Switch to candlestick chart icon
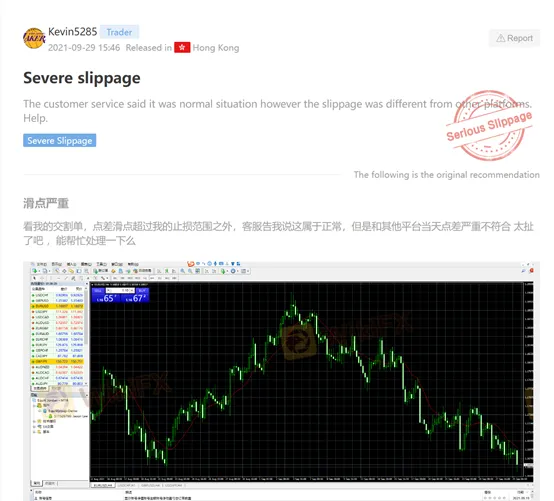This screenshot has width=554, height=501. tap(166, 271)
